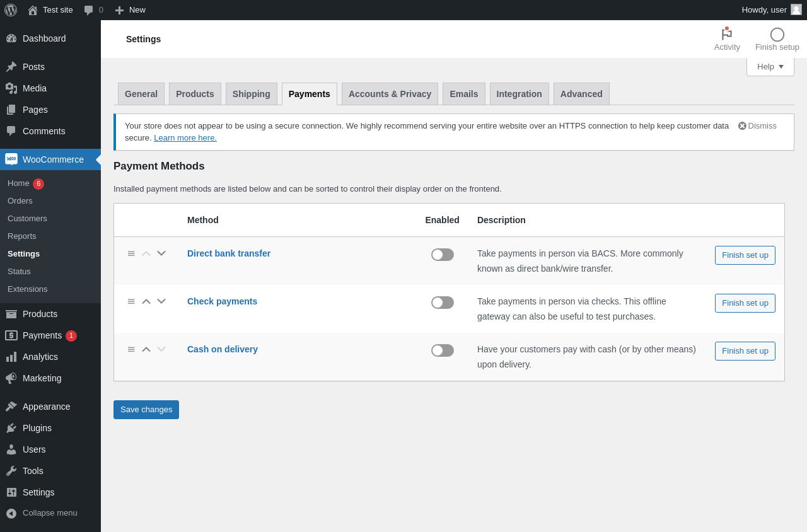
Task: Click the Collapse menu arrow icon
Action: point(11,513)
